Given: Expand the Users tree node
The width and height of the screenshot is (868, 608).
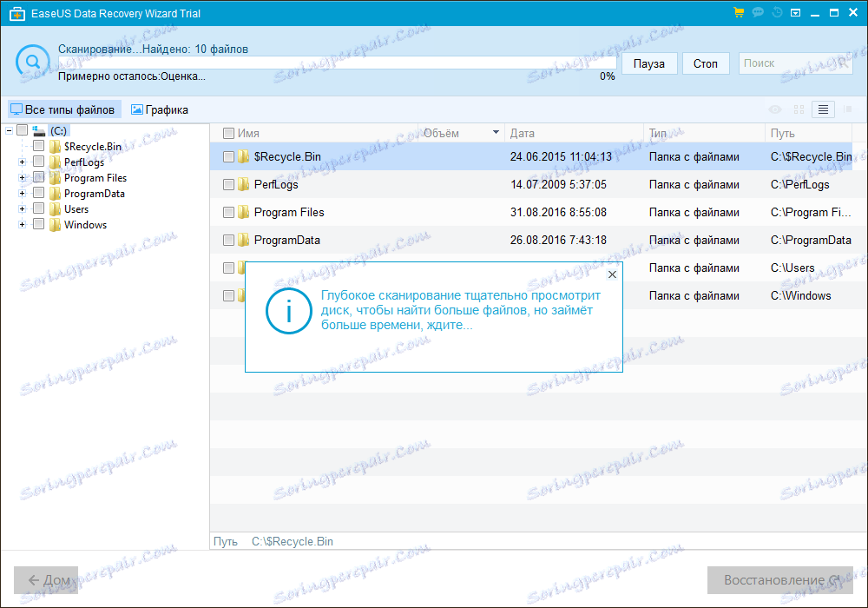Looking at the screenshot, I should [x=23, y=208].
